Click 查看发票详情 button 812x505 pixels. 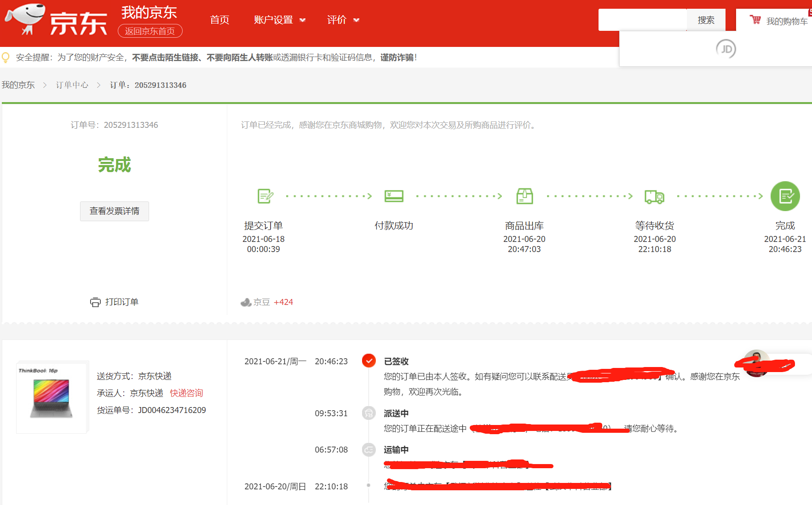115,211
